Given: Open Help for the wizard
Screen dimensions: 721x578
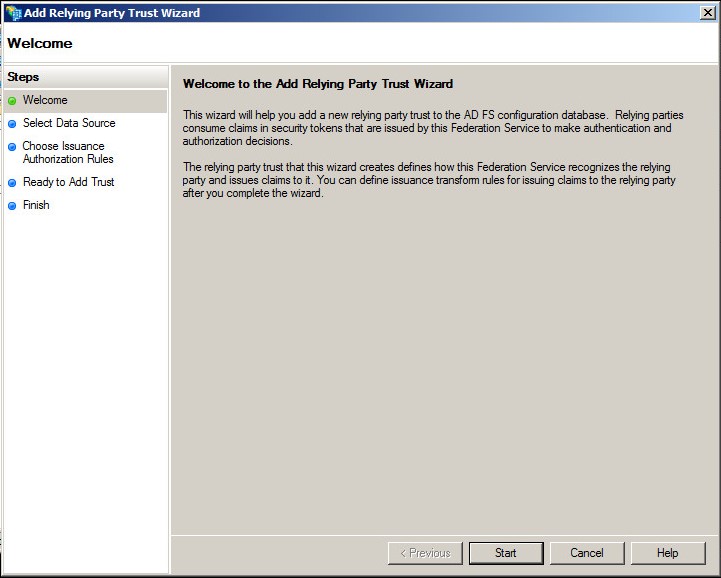Looking at the screenshot, I should click(x=668, y=553).
